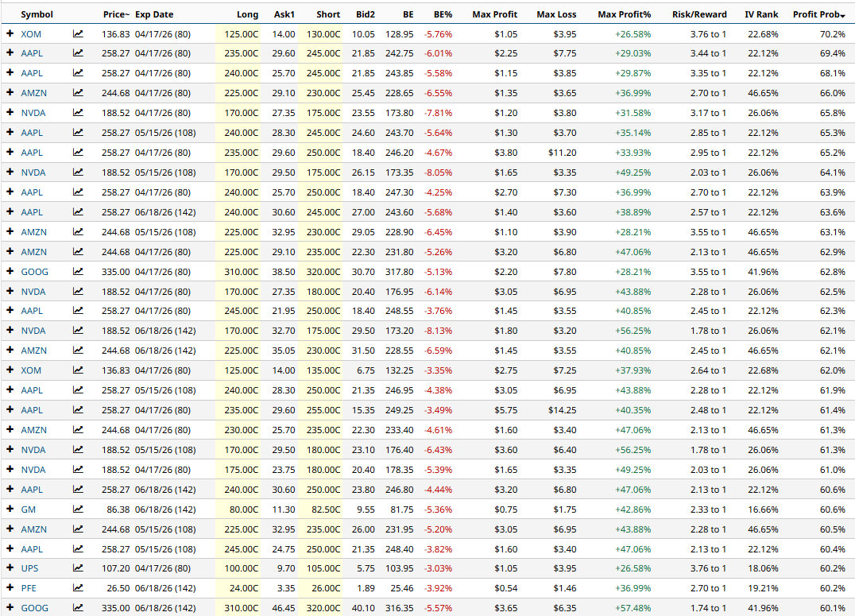
Task: Click the $11.20 max loss value
Action: [562, 153]
